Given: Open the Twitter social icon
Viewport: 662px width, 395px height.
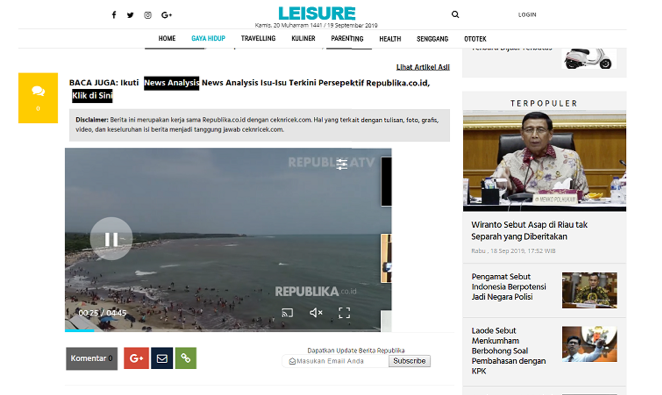Looking at the screenshot, I should pos(130,15).
